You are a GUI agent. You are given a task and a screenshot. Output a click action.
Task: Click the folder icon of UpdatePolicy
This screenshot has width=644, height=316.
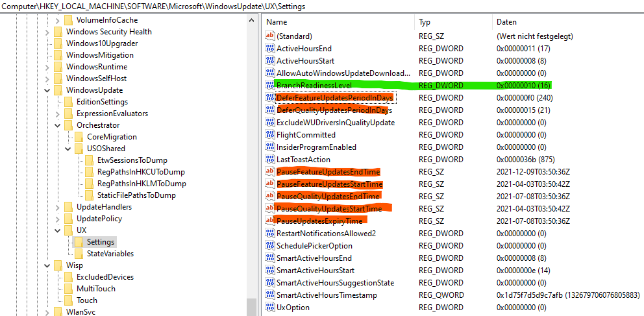[68, 219]
